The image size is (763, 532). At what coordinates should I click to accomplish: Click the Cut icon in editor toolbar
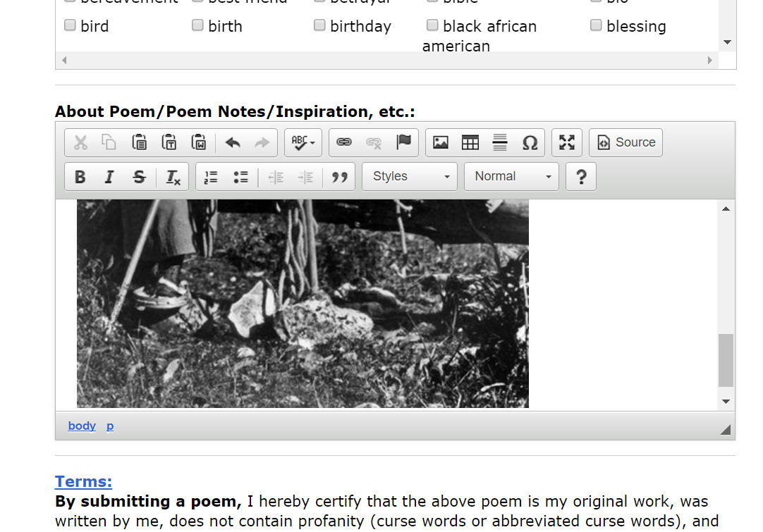[x=81, y=142]
